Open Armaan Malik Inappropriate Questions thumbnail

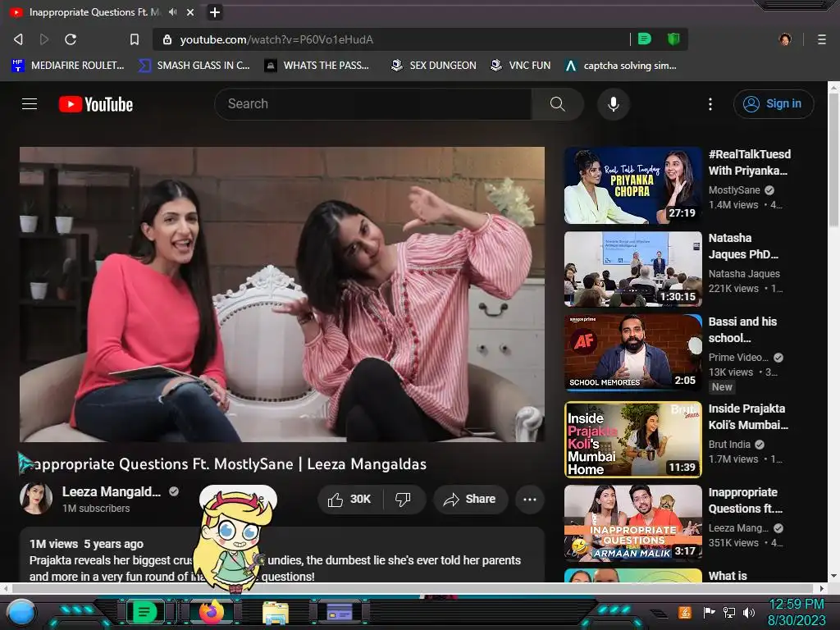tap(632, 523)
